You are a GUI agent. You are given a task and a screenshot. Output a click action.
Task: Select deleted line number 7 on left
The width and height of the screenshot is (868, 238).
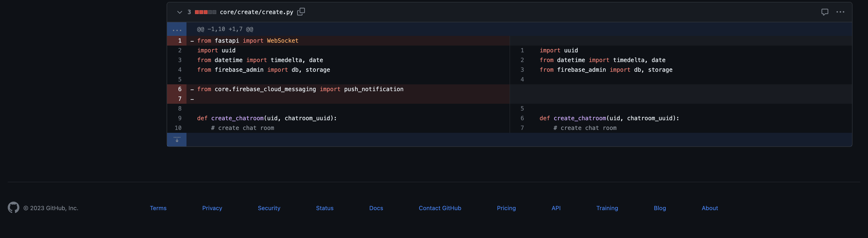pyautogui.click(x=177, y=99)
